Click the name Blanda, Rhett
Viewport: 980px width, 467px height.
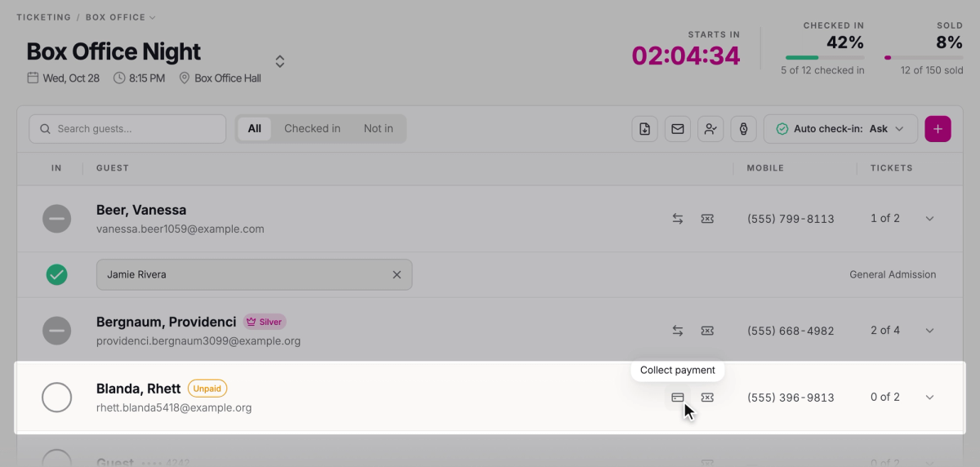click(139, 389)
